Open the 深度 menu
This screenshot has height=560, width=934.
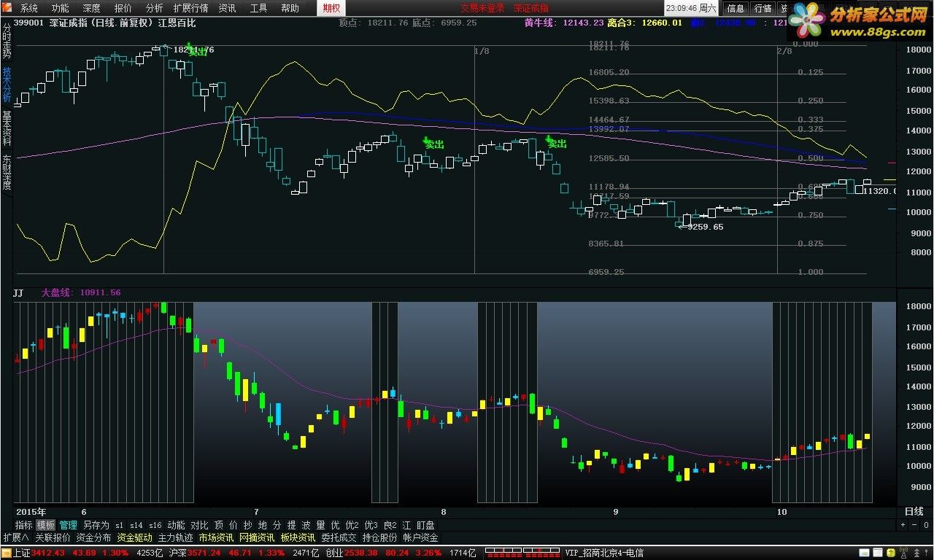(x=91, y=8)
